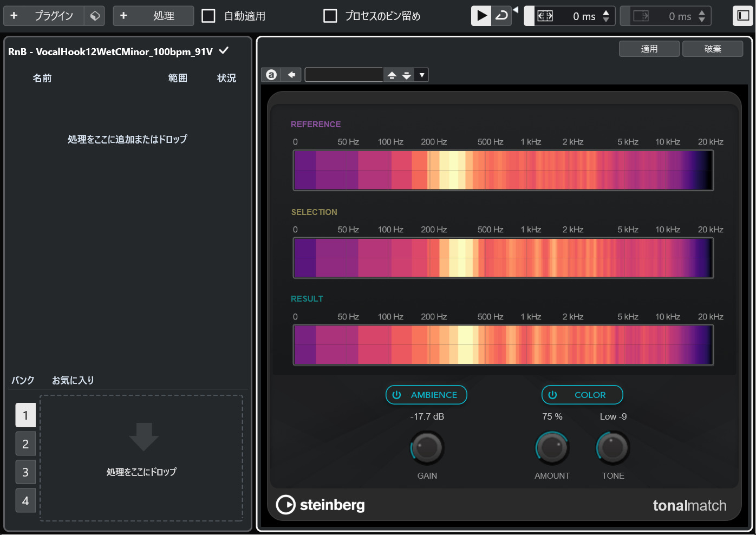Start audition playback

tap(481, 16)
